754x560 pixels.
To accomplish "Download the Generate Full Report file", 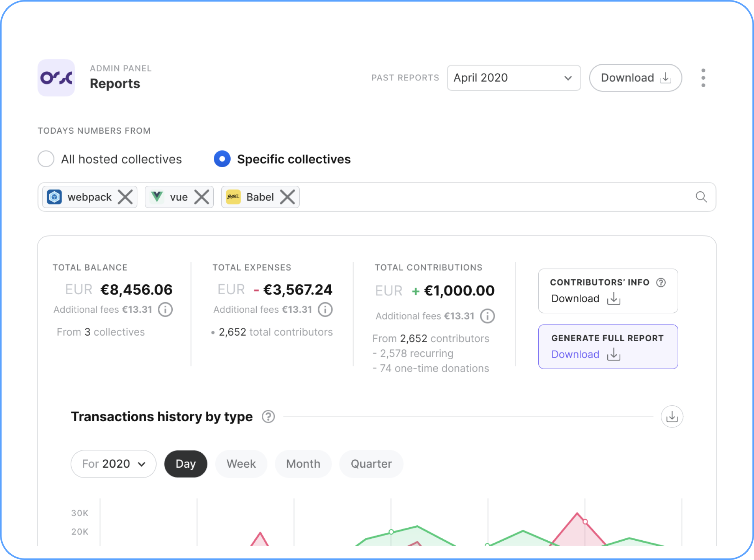I will tap(585, 355).
